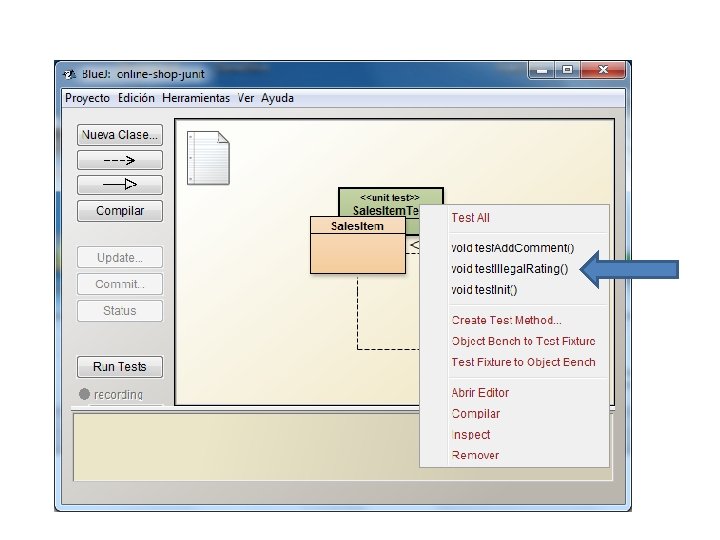The width and height of the screenshot is (720, 540).
Task: Click the grey recording indicator dot
Action: 84,394
